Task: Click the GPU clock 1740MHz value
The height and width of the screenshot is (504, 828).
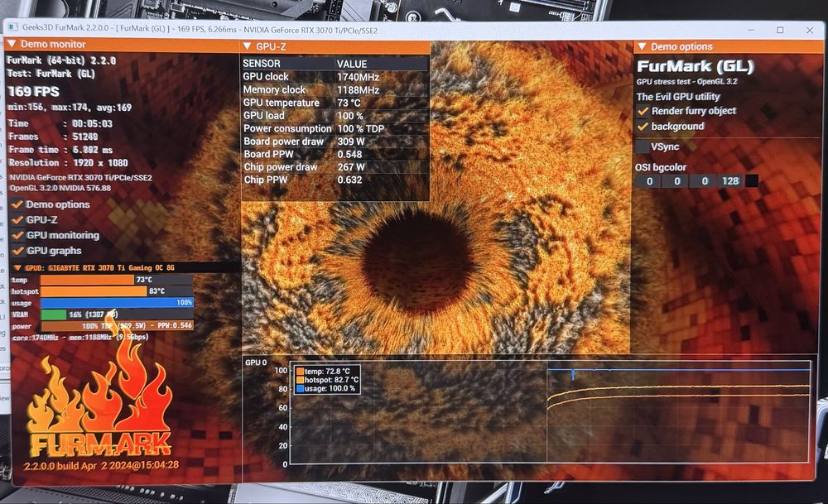Action: (x=358, y=77)
